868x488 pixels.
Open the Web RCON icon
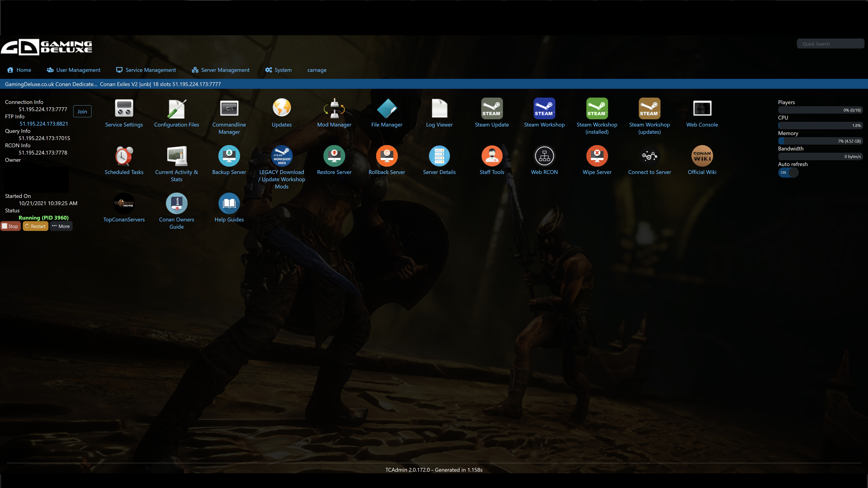tap(544, 156)
